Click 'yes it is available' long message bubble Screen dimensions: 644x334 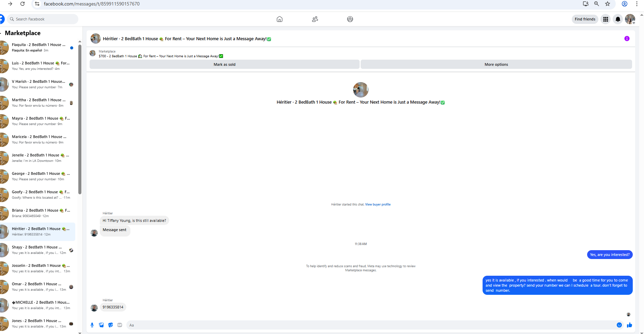coord(557,285)
